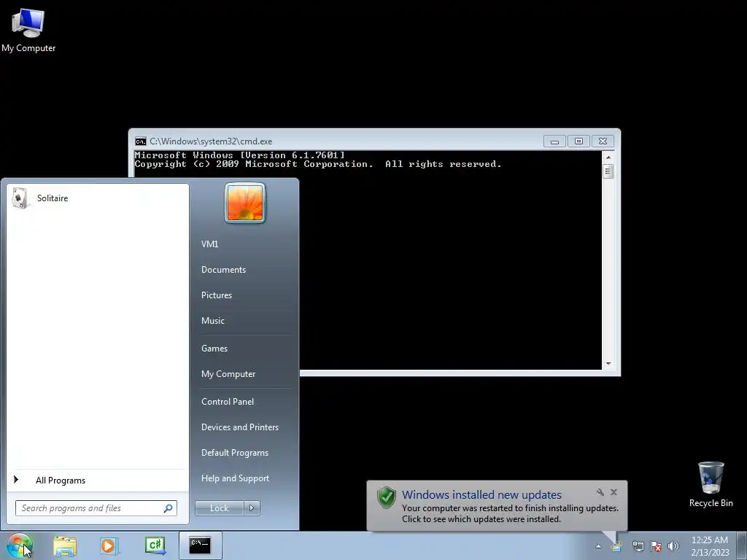Launch Windows Media Player from the taskbar
The width and height of the screenshot is (747, 560).
(109, 545)
